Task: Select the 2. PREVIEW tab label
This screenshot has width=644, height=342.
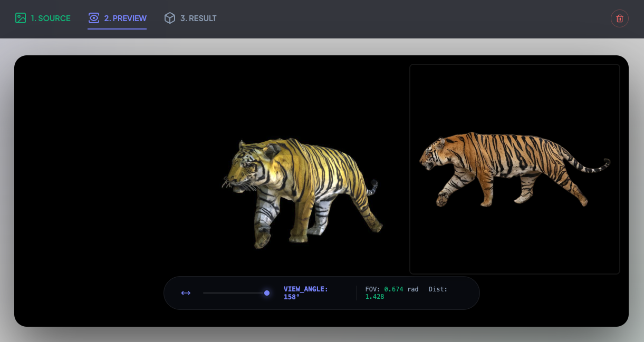Action: tap(126, 18)
